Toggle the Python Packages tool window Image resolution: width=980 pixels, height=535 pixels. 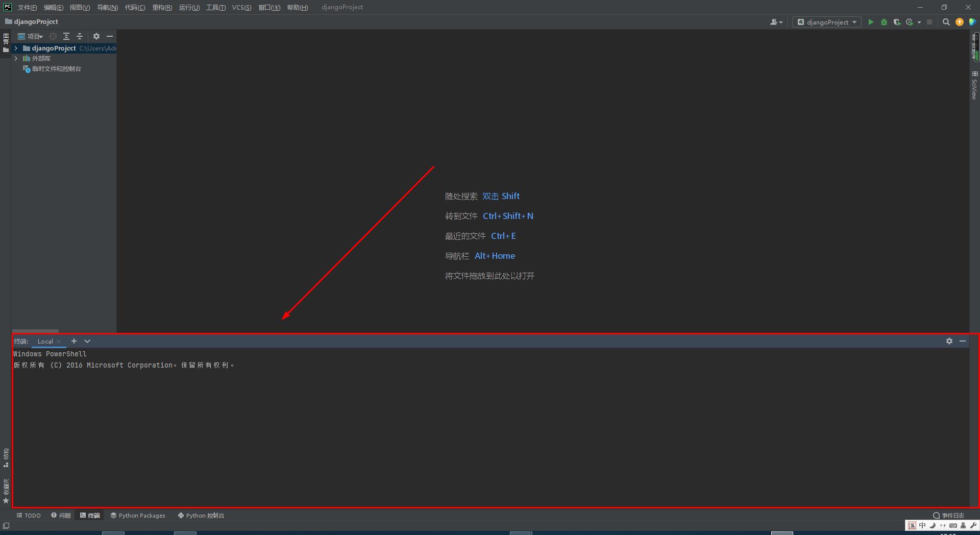click(x=138, y=516)
